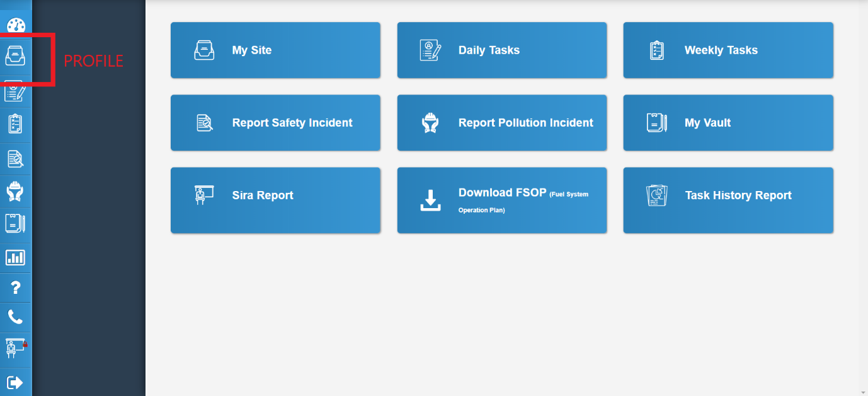Open the dashboard gauge icon in sidebar

click(x=16, y=26)
